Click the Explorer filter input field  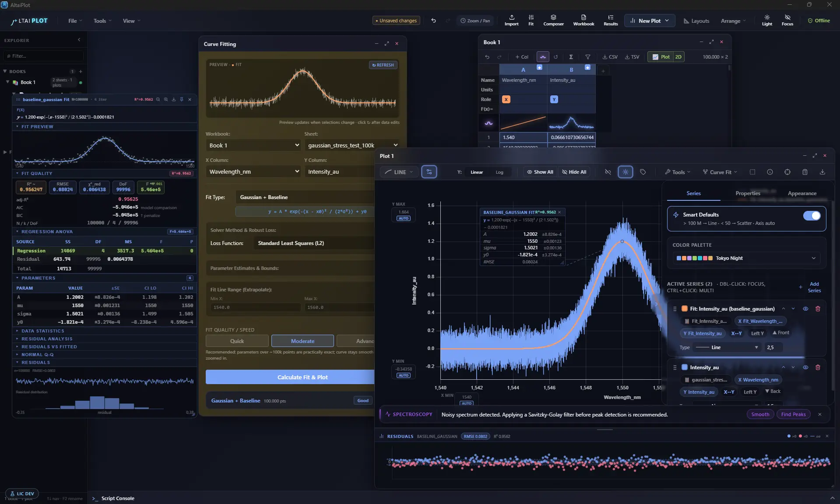click(x=44, y=56)
